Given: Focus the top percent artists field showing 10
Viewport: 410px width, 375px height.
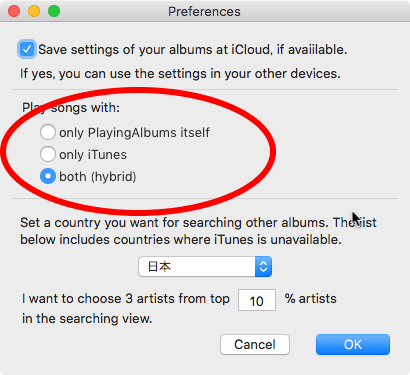Looking at the screenshot, I should tap(257, 300).
